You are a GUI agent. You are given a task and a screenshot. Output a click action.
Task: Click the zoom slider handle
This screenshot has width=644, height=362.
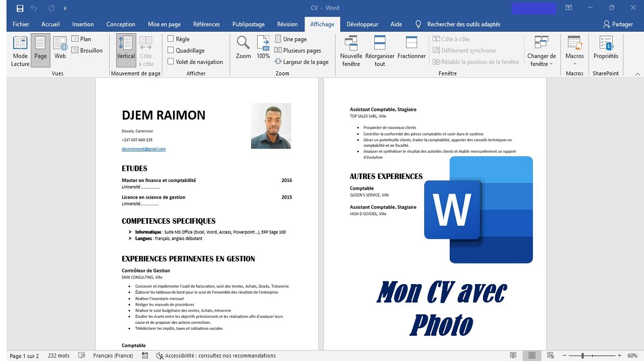pyautogui.click(x=583, y=355)
